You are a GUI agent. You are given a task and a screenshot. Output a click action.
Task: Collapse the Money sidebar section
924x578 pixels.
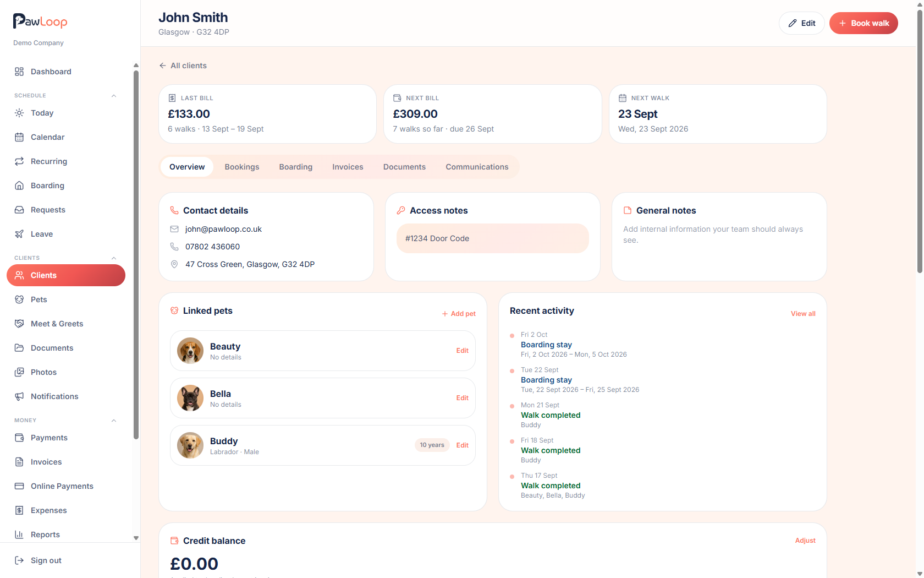tap(114, 421)
